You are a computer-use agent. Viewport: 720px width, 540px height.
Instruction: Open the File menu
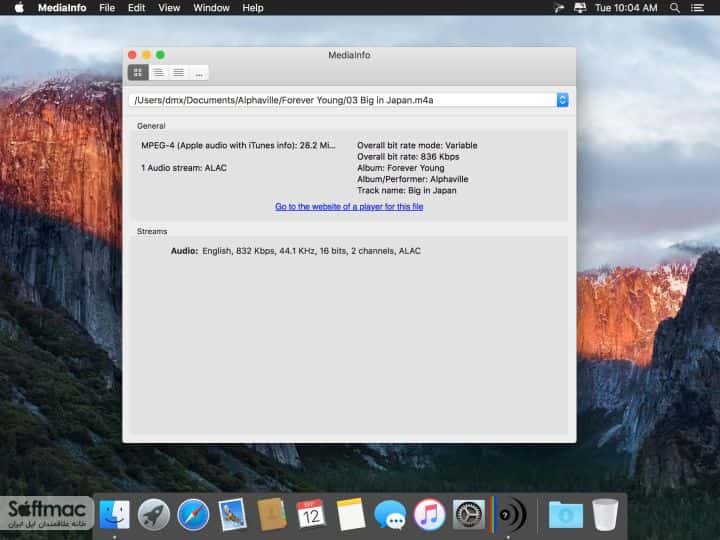107,8
